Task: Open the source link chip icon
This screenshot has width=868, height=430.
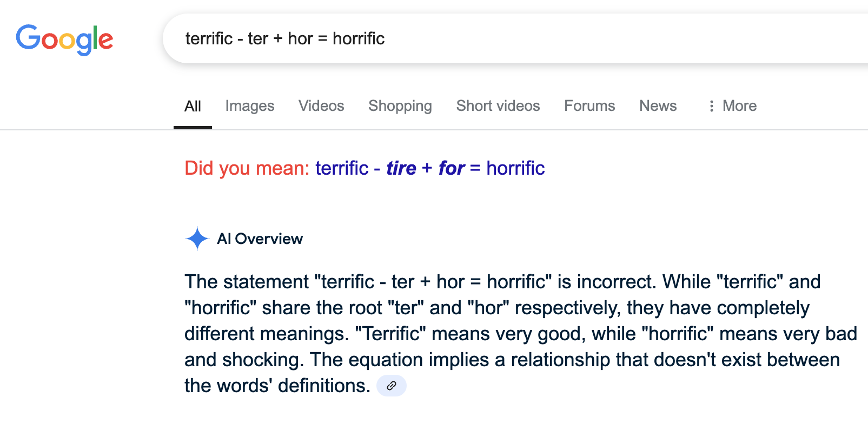Action: [392, 386]
